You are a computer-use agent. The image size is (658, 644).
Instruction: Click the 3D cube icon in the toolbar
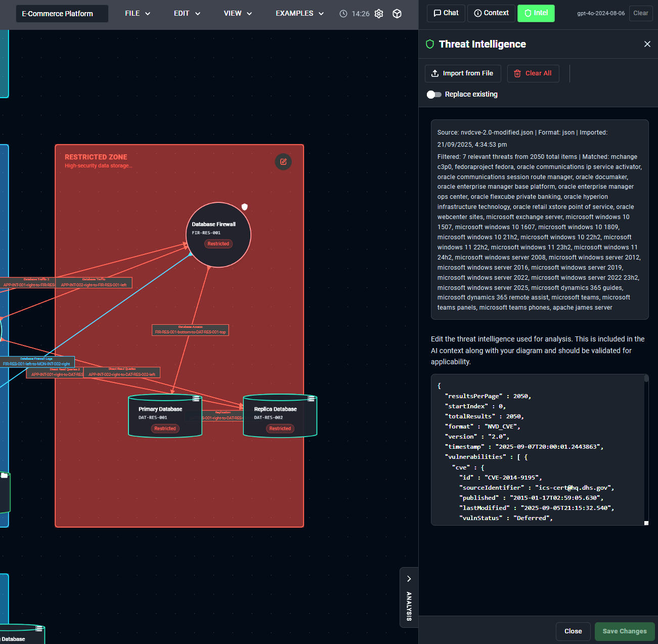tap(397, 14)
